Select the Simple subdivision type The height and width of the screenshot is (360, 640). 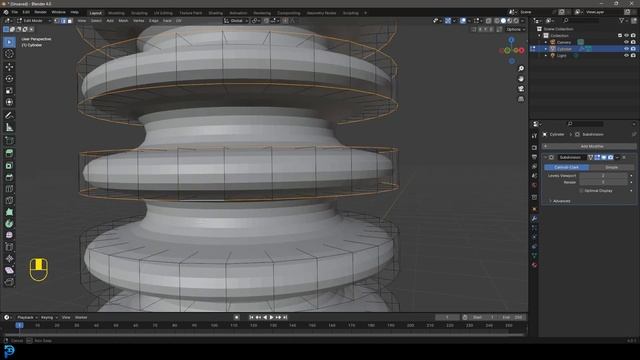[x=611, y=167]
